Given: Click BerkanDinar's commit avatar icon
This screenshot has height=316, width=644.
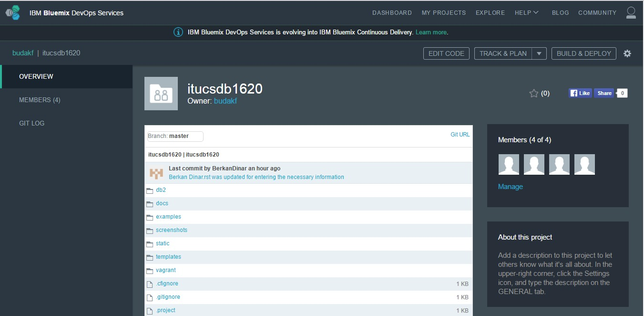Looking at the screenshot, I should coord(156,173).
